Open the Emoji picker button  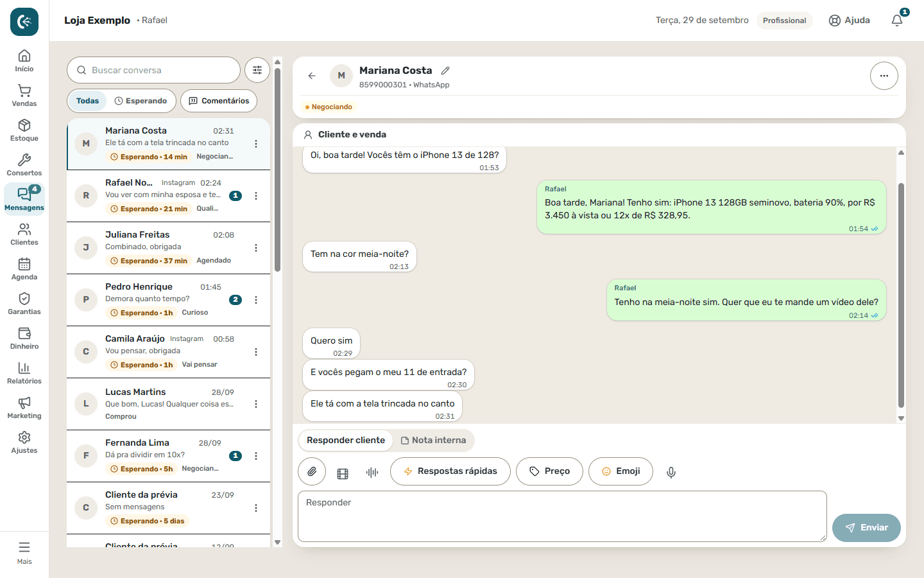pos(620,471)
